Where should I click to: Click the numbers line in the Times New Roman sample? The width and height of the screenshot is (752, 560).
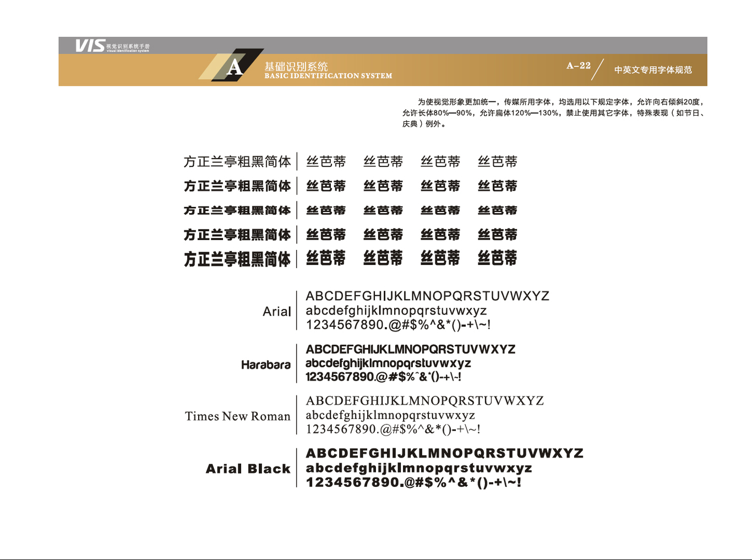(393, 429)
